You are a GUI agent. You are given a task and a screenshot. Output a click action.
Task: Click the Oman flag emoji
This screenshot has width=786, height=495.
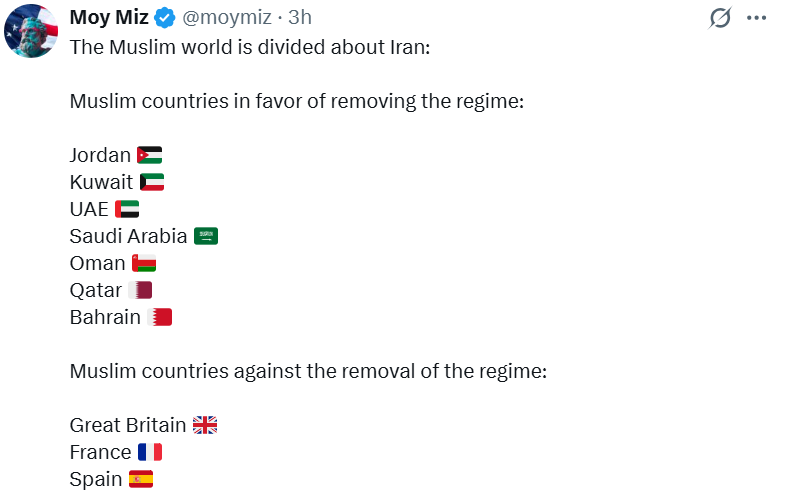click(x=144, y=263)
